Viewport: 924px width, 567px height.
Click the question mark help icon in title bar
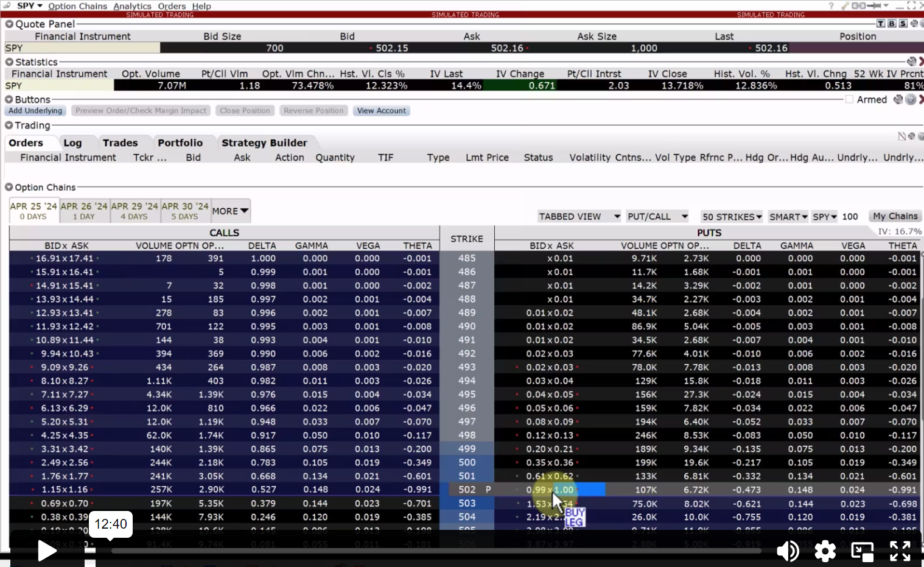tap(831, 5)
